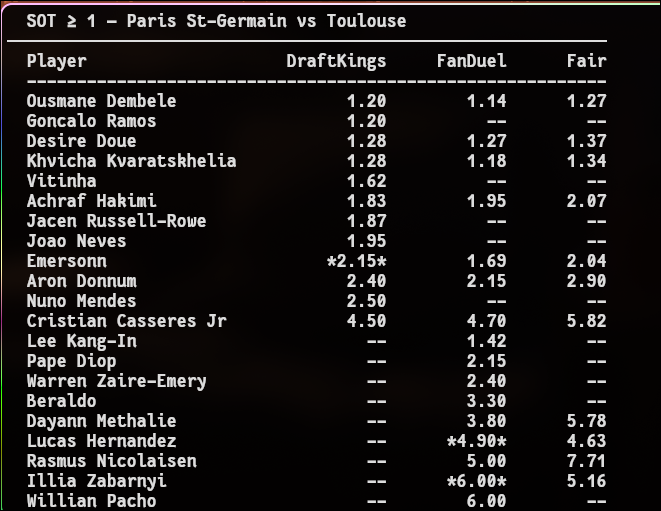
Task: Click player name 'Jacen Russell-Rowe'
Action: 116,221
